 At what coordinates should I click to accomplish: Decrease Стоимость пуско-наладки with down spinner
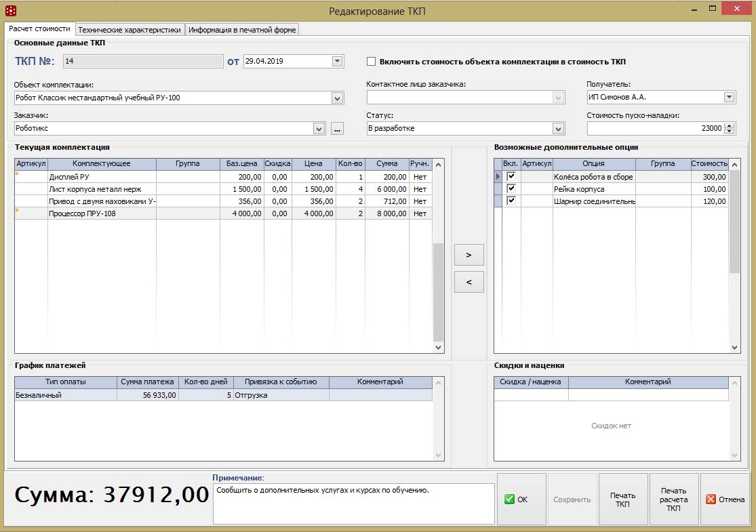click(x=730, y=131)
